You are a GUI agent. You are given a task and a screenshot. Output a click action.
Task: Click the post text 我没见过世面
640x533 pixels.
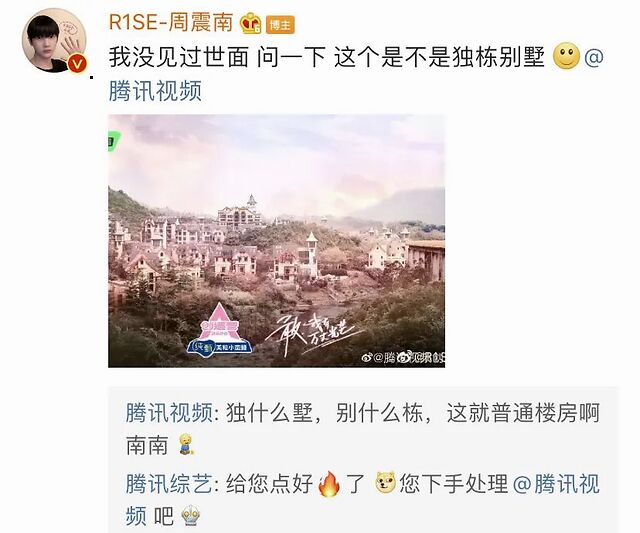coord(178,57)
